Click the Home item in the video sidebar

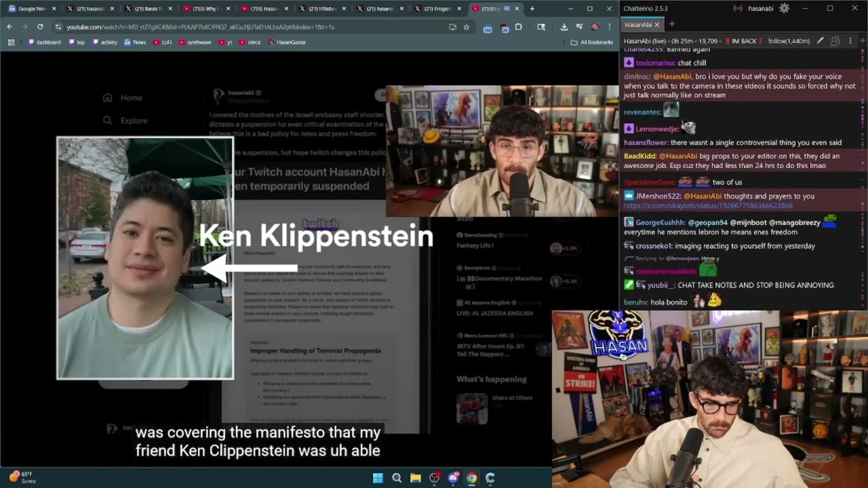(x=123, y=98)
